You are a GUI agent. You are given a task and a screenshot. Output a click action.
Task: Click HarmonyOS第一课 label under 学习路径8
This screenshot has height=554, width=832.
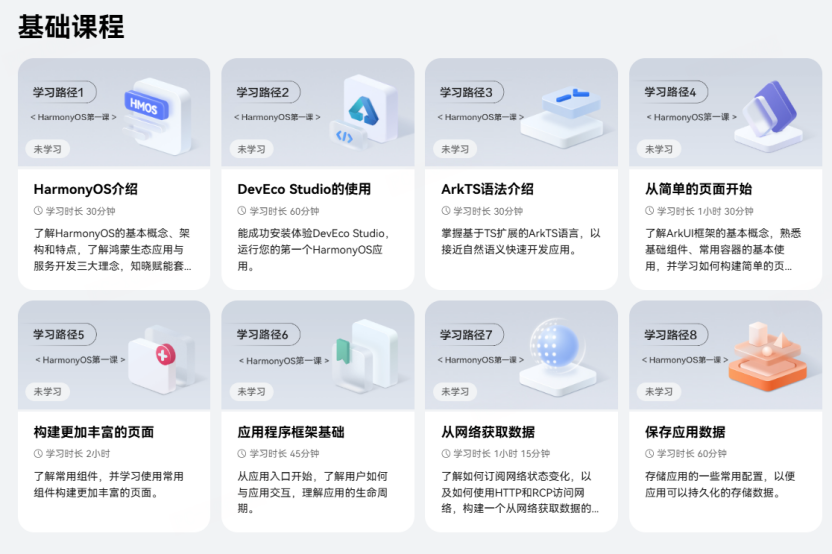[685, 360]
